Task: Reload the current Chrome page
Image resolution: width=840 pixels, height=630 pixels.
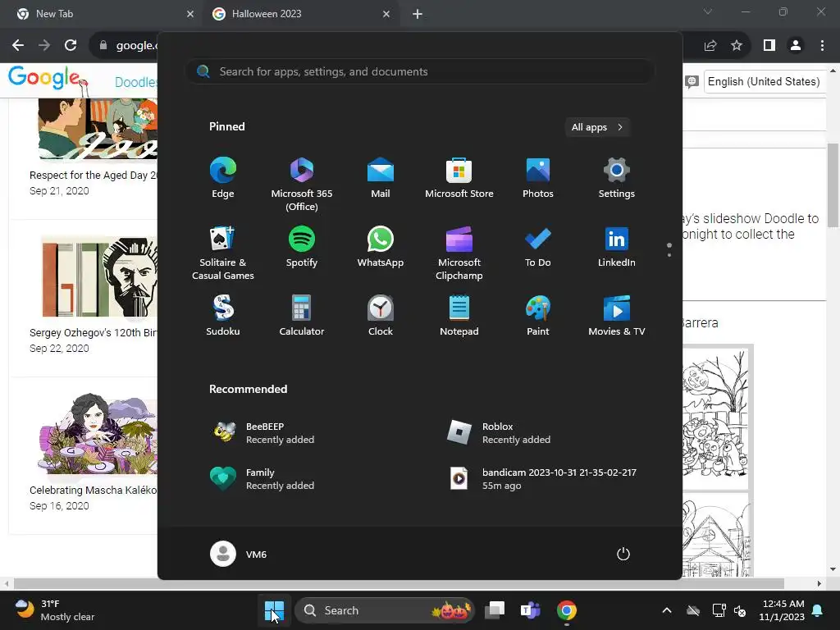Action: [71, 46]
